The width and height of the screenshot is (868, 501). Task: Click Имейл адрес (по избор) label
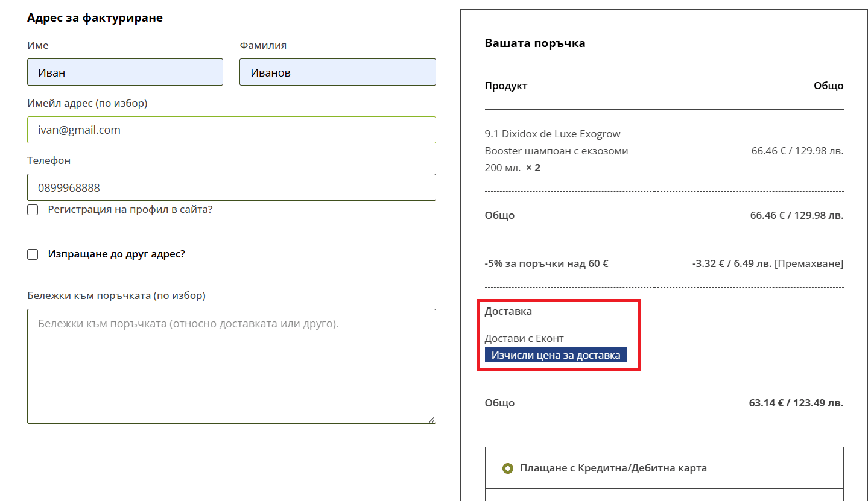point(87,103)
